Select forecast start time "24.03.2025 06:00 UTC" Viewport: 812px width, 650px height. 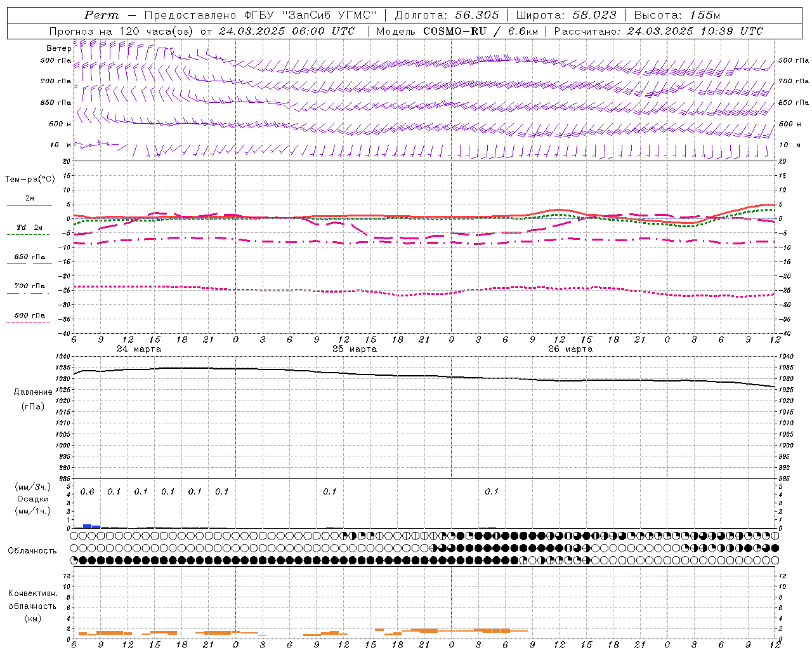click(x=287, y=31)
